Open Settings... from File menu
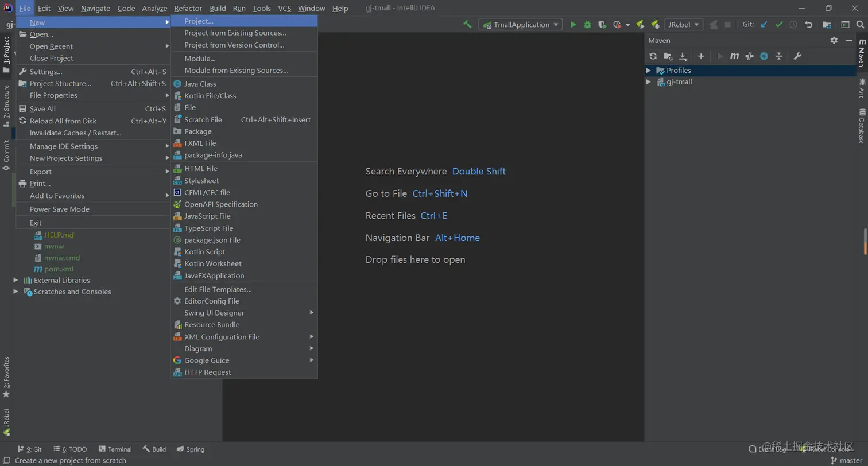868x466 pixels. [94, 72]
